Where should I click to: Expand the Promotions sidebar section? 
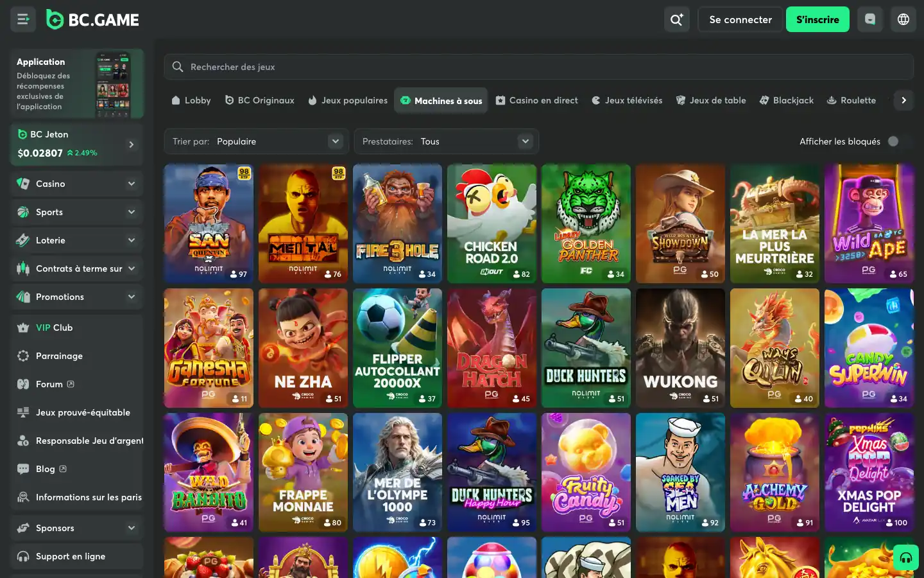[131, 297]
